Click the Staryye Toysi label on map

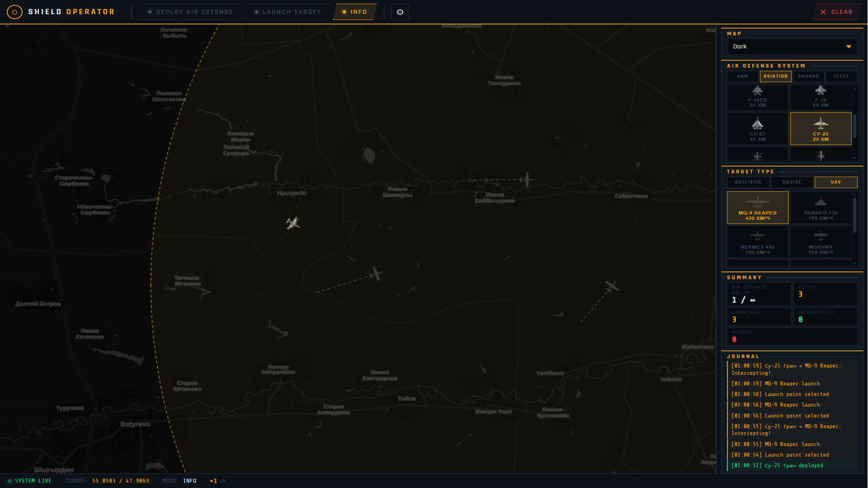pos(493,412)
